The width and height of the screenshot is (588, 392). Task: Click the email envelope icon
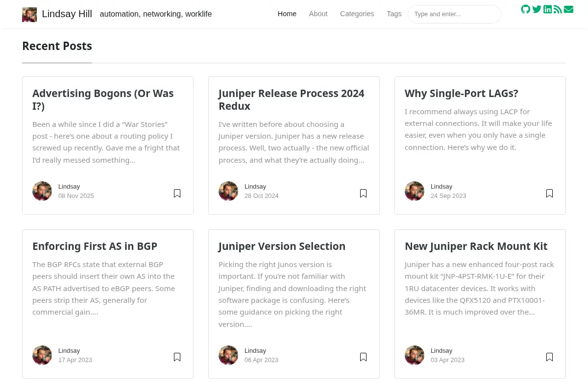pyautogui.click(x=568, y=9)
